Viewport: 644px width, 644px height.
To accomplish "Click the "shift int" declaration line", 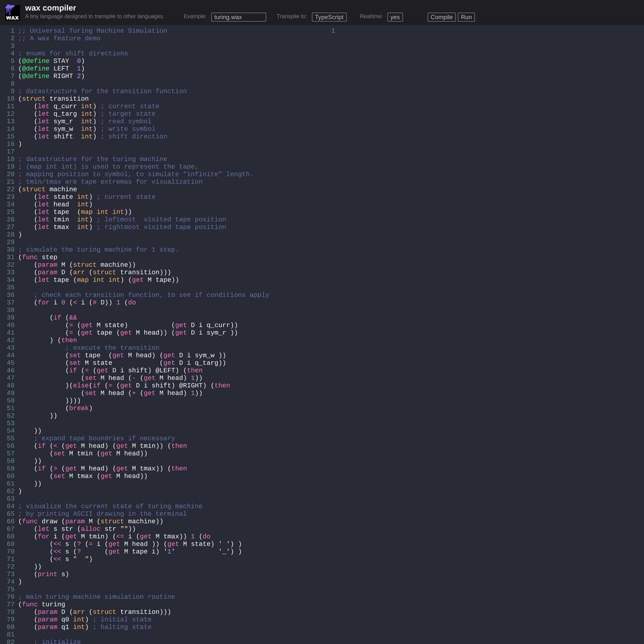I will [100, 137].
